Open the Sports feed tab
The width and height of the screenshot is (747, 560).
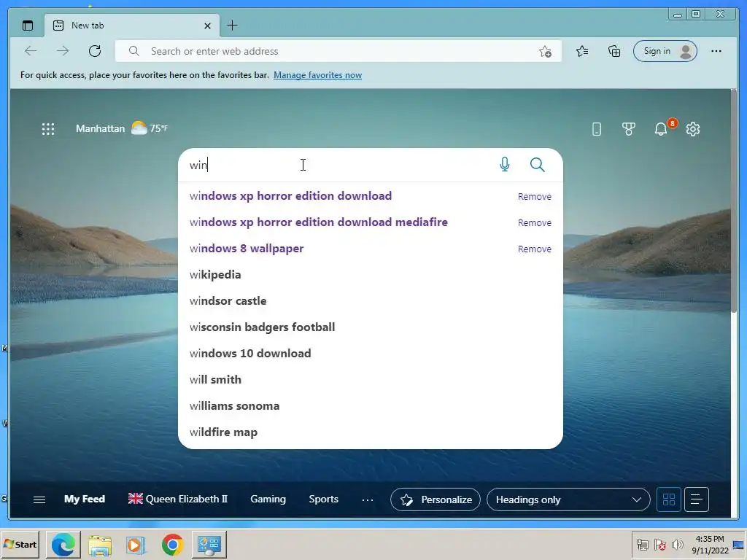tap(323, 499)
